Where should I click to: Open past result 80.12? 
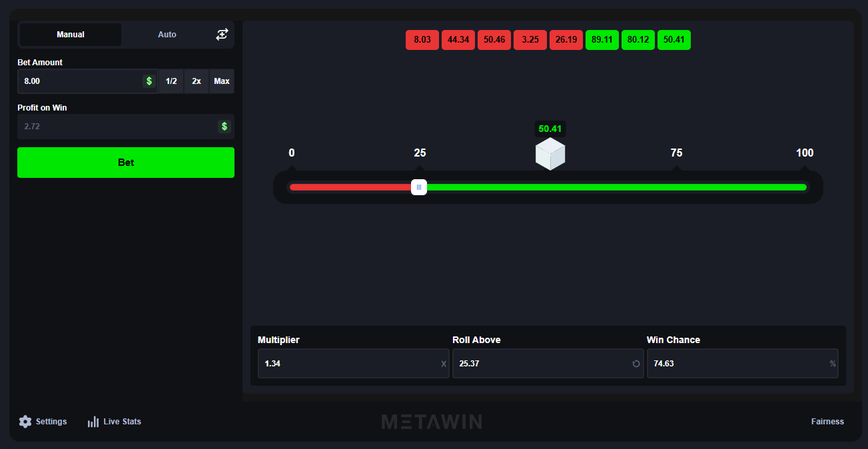(x=638, y=40)
